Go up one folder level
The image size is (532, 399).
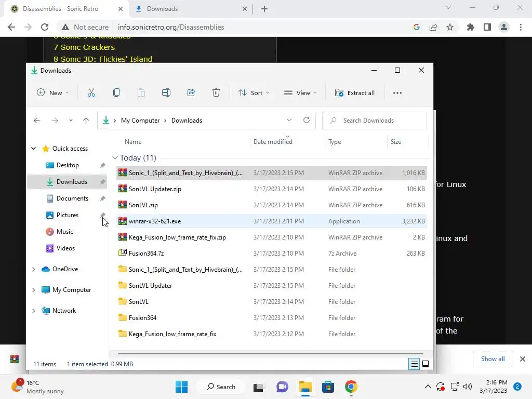tap(86, 121)
